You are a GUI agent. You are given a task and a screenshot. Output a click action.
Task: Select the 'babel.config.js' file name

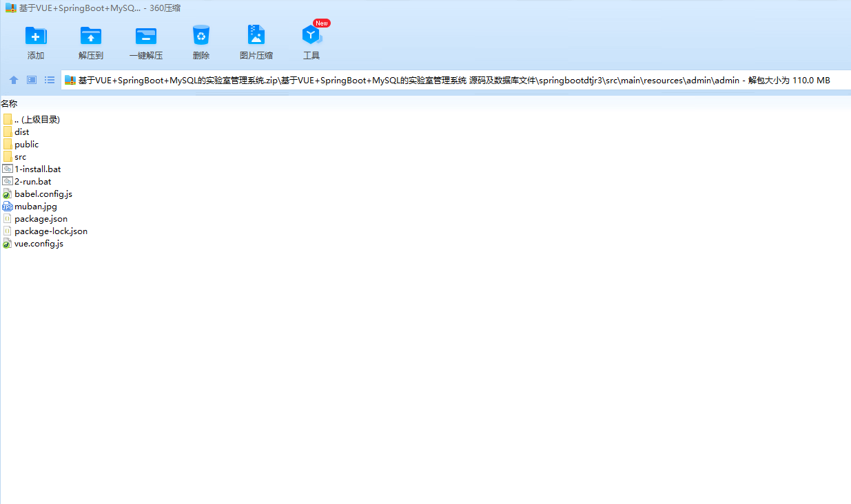pyautogui.click(x=43, y=194)
